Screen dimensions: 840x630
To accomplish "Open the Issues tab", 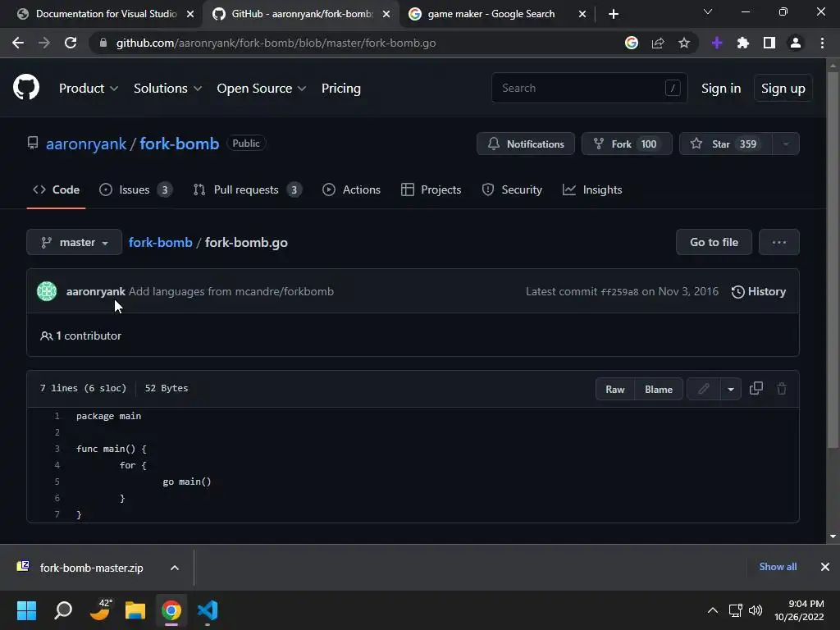I will coord(135,189).
